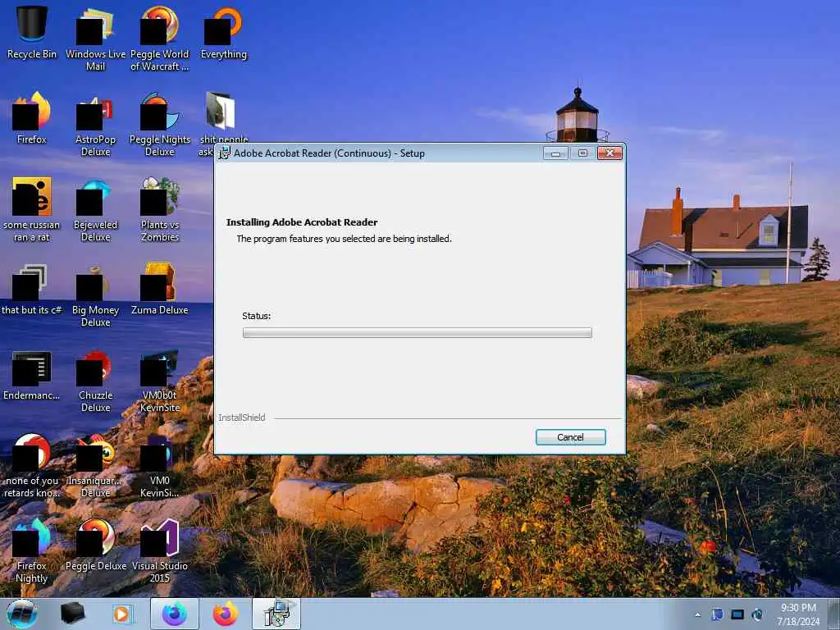Viewport: 840px width, 630px height.
Task: Open the clock showing 9:30 PM
Action: pyautogui.click(x=798, y=614)
